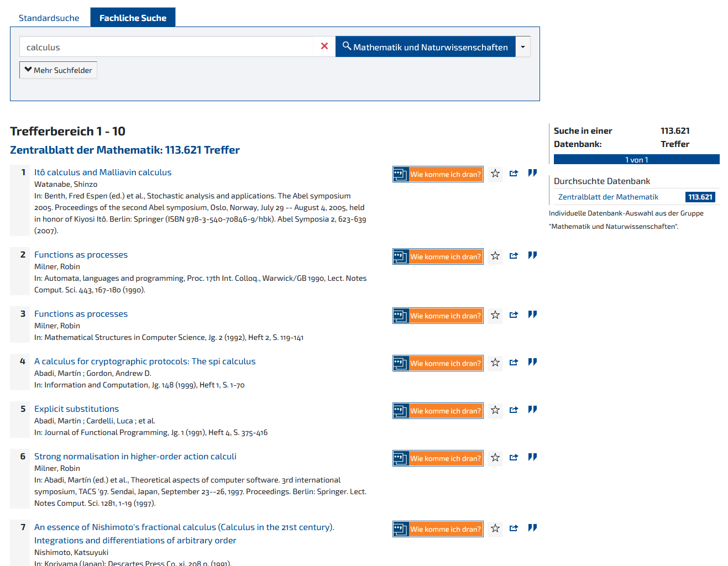Clear the search field with red X
The height and width of the screenshot is (566, 728).
tap(324, 46)
